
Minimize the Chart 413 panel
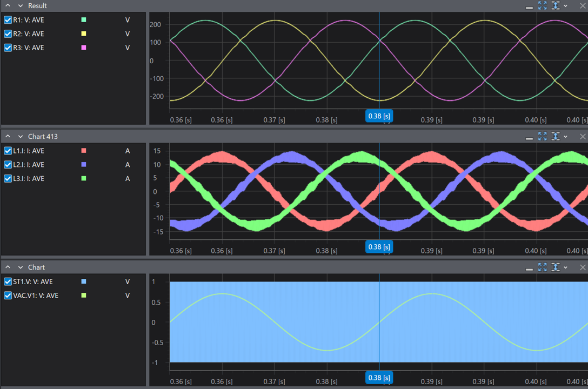point(529,138)
